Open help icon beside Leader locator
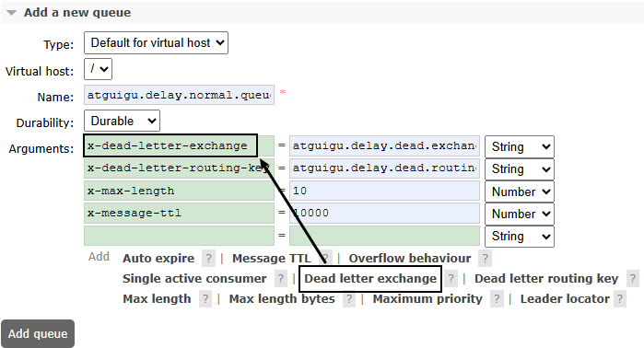644x348 pixels. 620,299
